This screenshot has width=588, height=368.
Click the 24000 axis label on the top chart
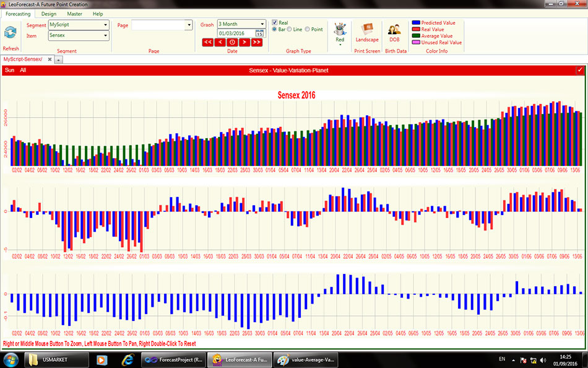pos(5,149)
